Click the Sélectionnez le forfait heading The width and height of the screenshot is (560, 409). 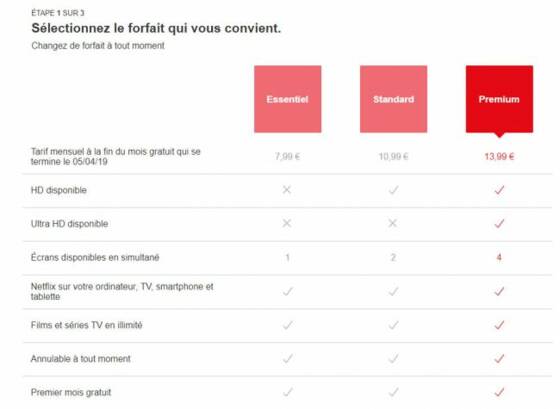[156, 28]
